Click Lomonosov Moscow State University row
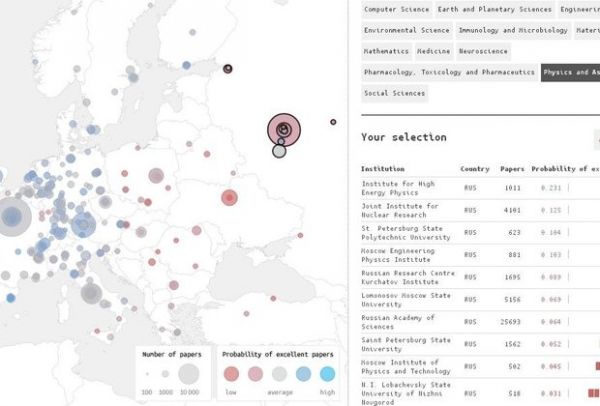The width and height of the screenshot is (600, 406). coord(480,300)
